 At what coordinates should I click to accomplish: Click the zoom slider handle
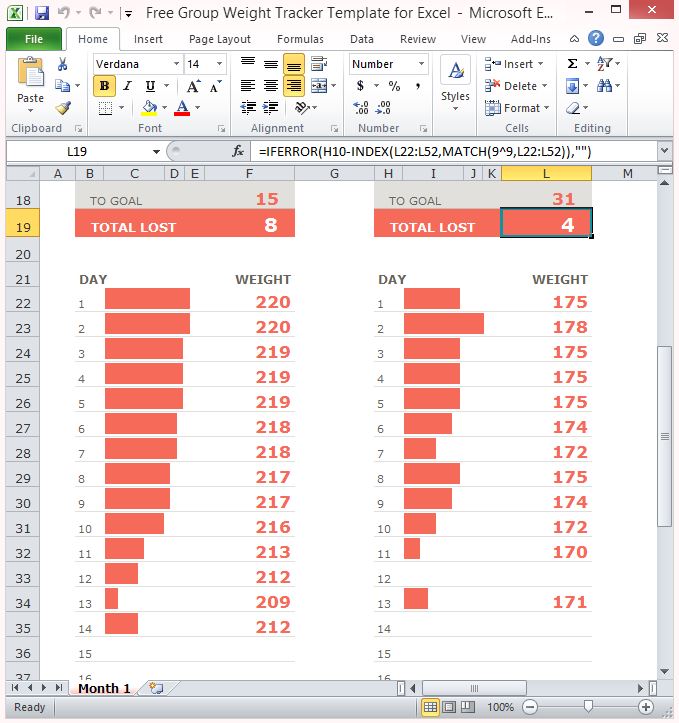(587, 707)
